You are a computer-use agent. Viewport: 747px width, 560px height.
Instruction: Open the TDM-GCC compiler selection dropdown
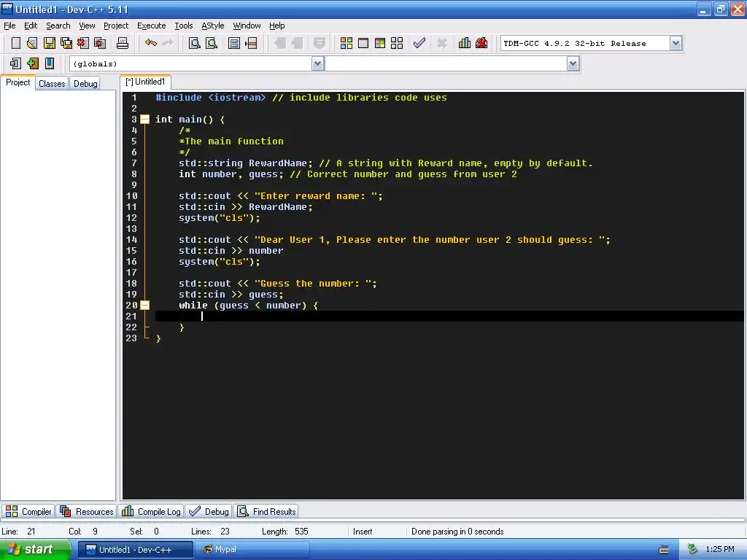click(676, 43)
